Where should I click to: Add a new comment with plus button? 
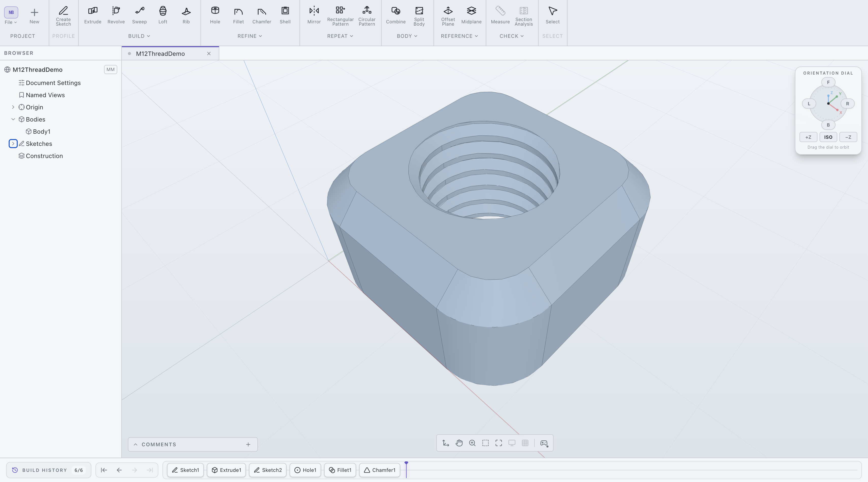point(248,445)
